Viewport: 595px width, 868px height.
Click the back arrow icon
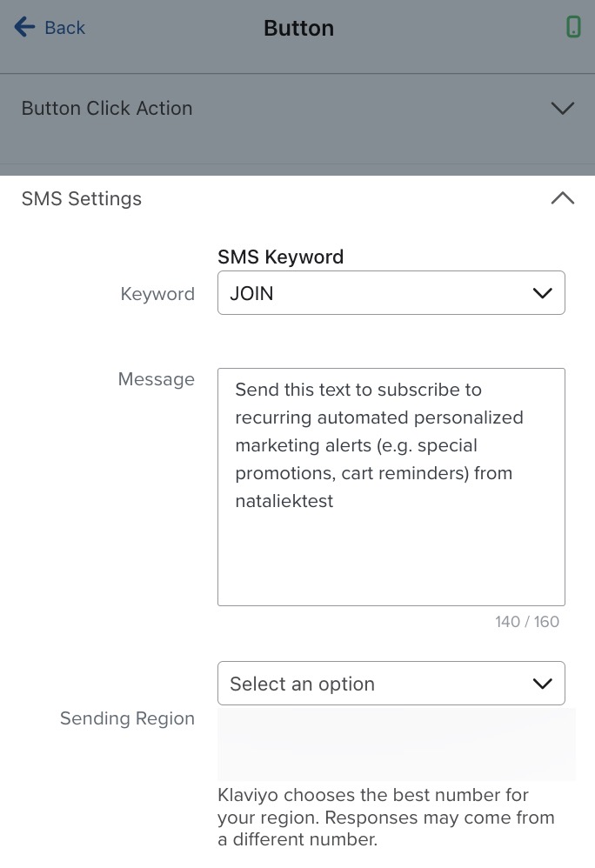(23, 27)
